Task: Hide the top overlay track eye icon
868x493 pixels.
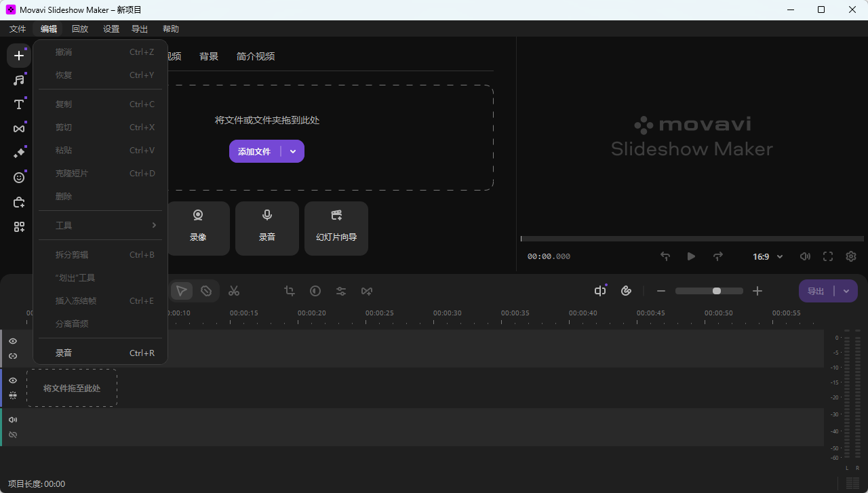Action: (13, 341)
